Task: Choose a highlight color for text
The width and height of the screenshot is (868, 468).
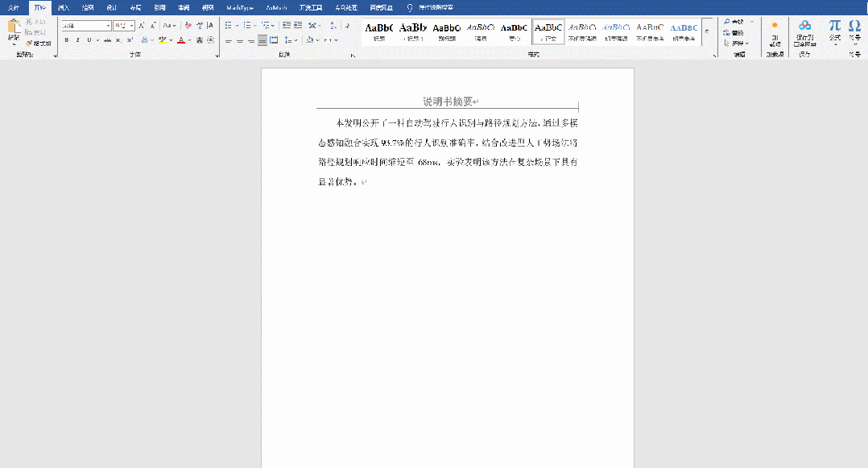Action: pyautogui.click(x=171, y=39)
